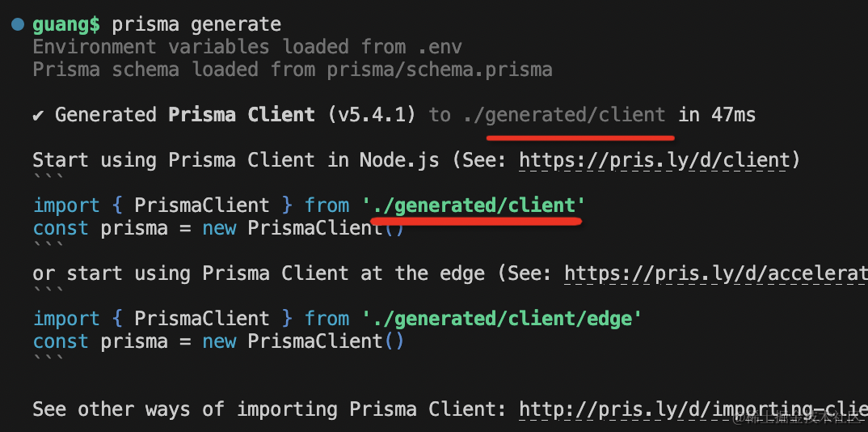Open the pris.ly/d/importing-client link
The width and height of the screenshot is (868, 432).
click(693, 409)
